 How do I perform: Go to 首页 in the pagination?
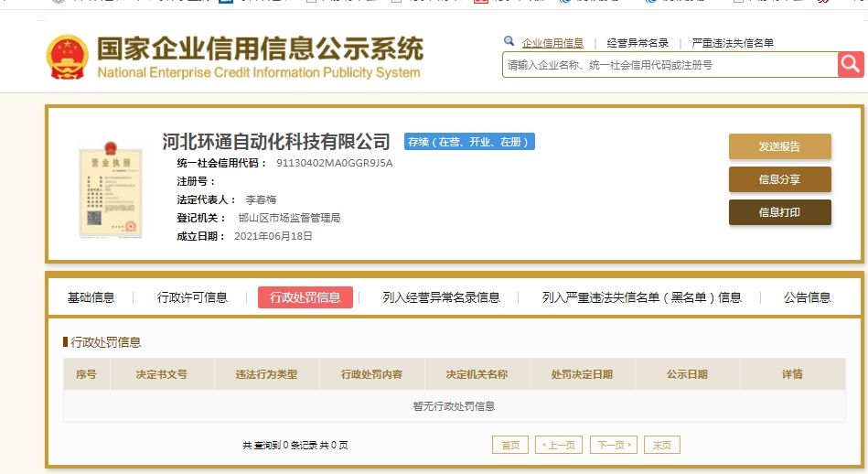point(510,445)
